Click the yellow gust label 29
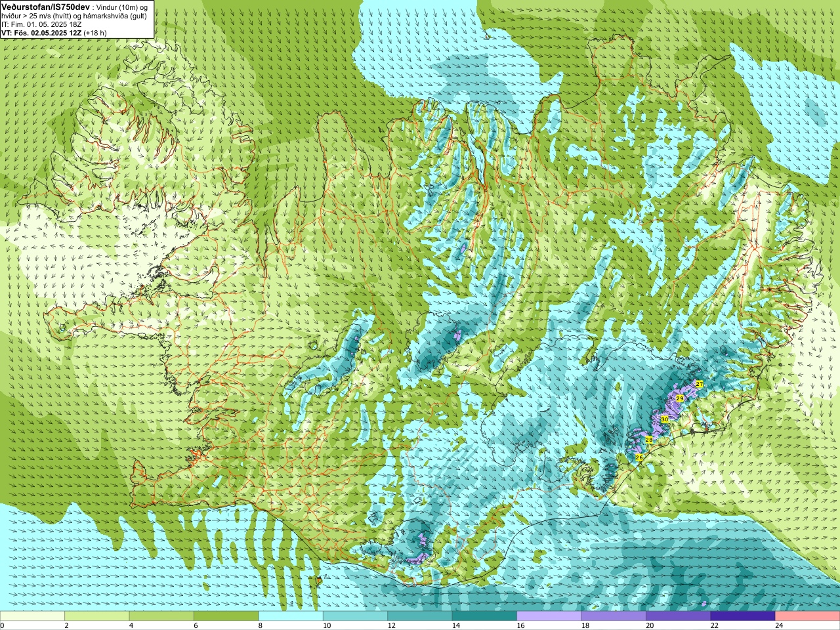Screen dimensions: 840x630 coord(680,398)
